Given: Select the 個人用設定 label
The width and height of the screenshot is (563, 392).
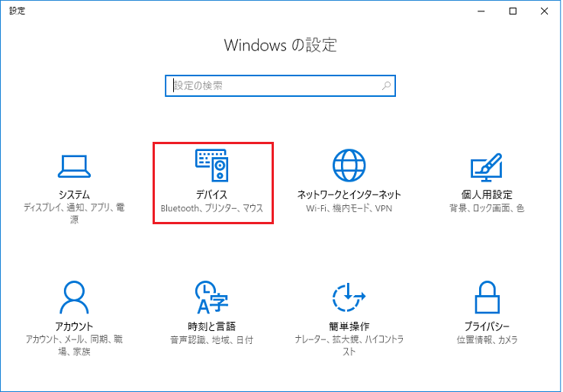Looking at the screenshot, I should coord(487,194).
